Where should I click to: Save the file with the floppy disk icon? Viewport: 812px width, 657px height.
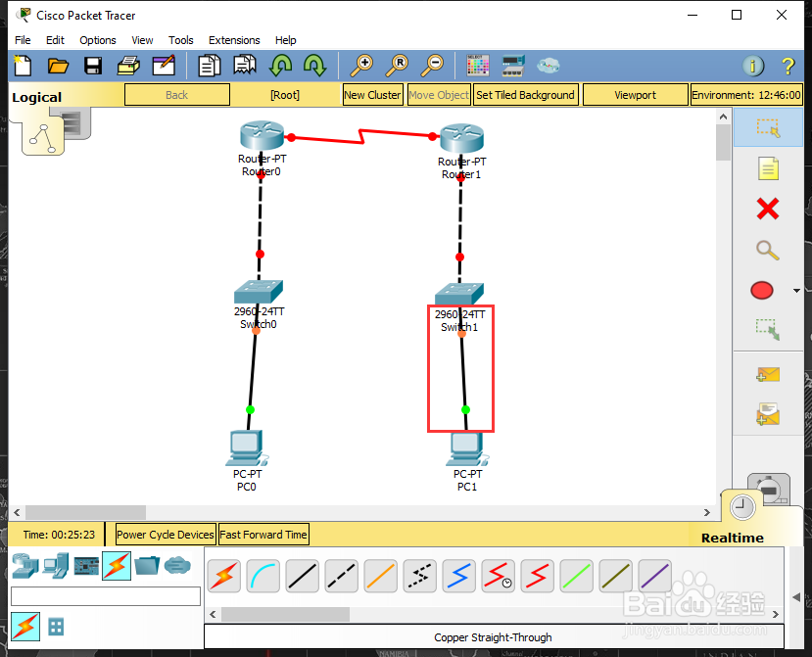(x=93, y=66)
